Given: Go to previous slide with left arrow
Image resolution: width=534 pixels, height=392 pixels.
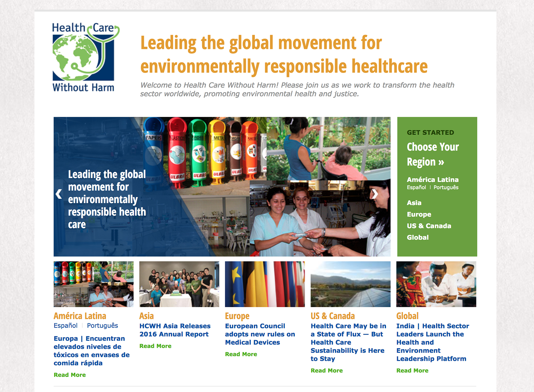Looking at the screenshot, I should click(59, 194).
